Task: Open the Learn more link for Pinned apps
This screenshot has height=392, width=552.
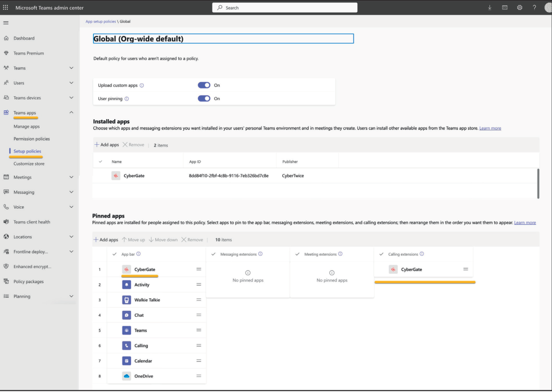Action: coord(525,222)
